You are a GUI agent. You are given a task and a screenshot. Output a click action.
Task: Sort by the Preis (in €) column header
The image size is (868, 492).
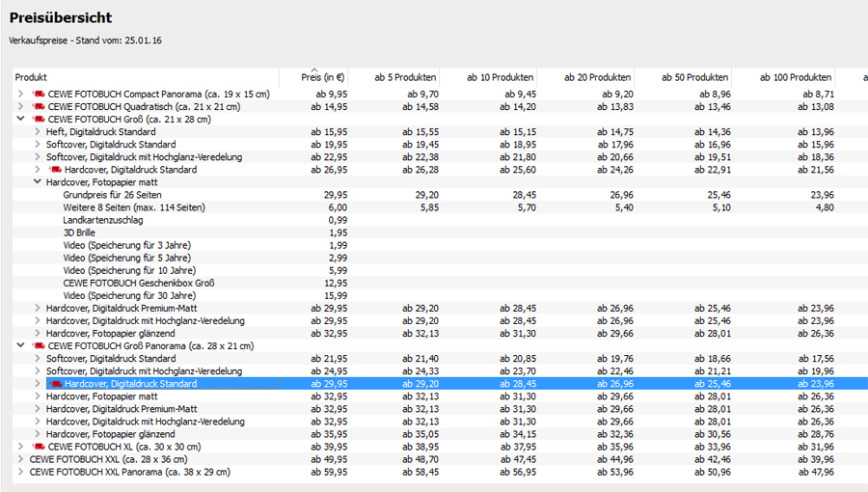point(322,78)
